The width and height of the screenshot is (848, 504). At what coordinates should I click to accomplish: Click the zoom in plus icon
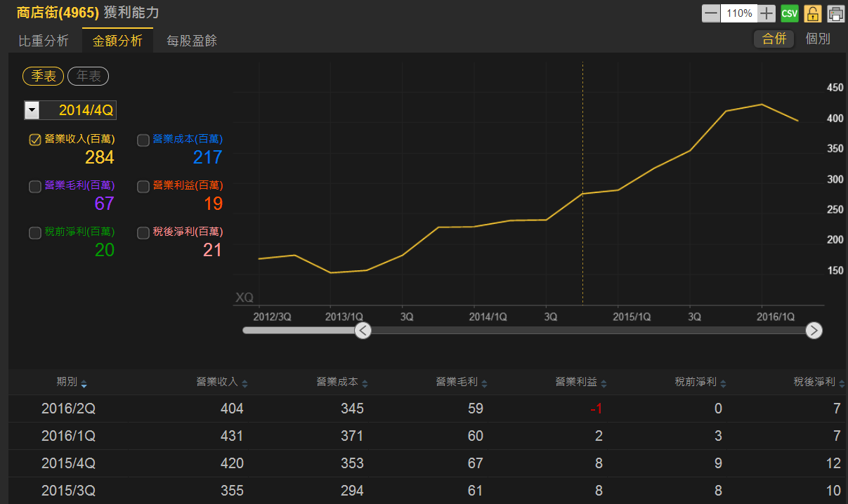coord(767,13)
